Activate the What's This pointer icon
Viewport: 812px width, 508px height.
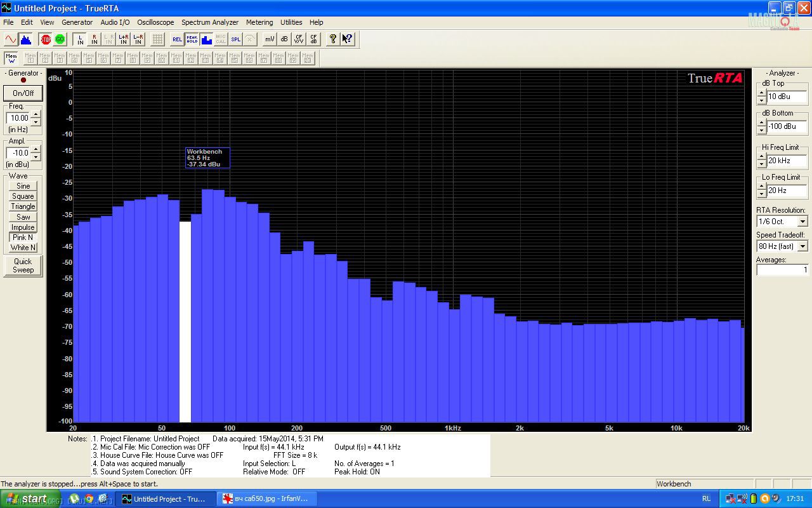tap(348, 39)
